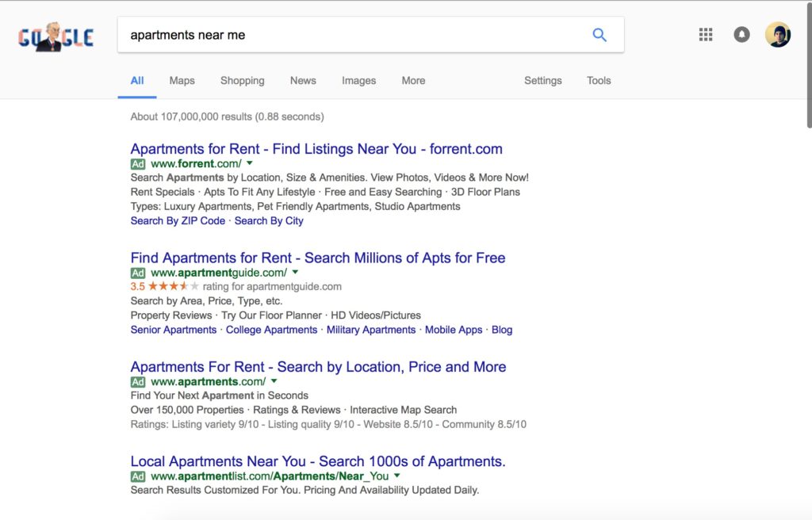The height and width of the screenshot is (520, 812).
Task: Click the Find Your Next Apartment in Seconds text
Action: pos(220,396)
